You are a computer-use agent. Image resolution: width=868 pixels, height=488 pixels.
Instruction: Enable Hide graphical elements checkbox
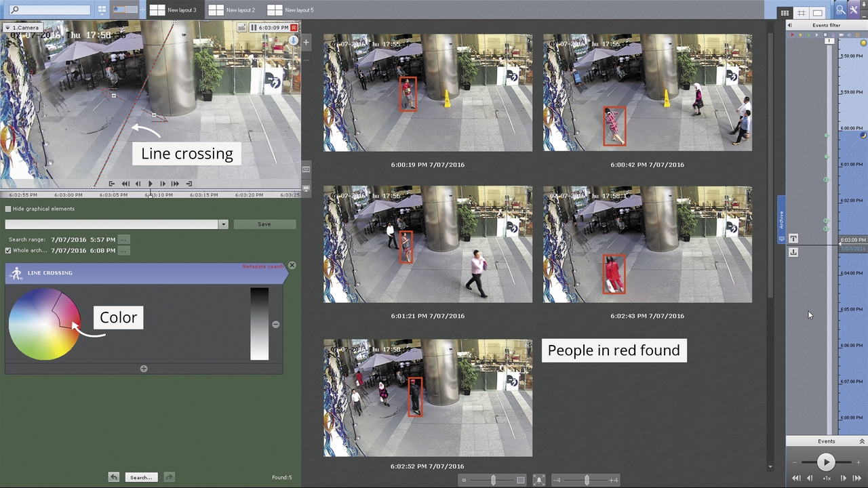pyautogui.click(x=8, y=209)
